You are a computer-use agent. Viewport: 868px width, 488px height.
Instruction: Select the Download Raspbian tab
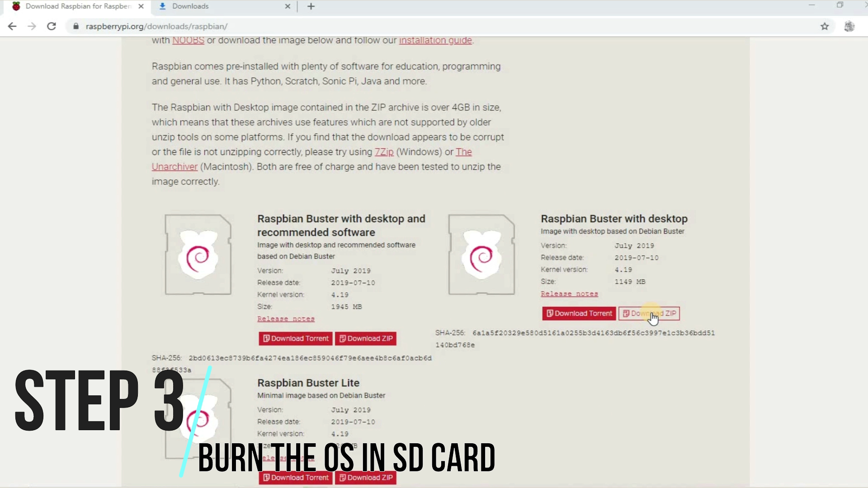[x=77, y=6]
